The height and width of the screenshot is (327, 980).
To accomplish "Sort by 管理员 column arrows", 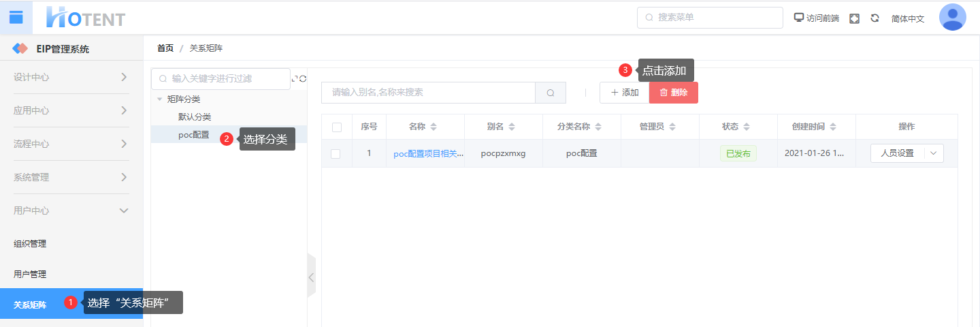I will (x=672, y=127).
